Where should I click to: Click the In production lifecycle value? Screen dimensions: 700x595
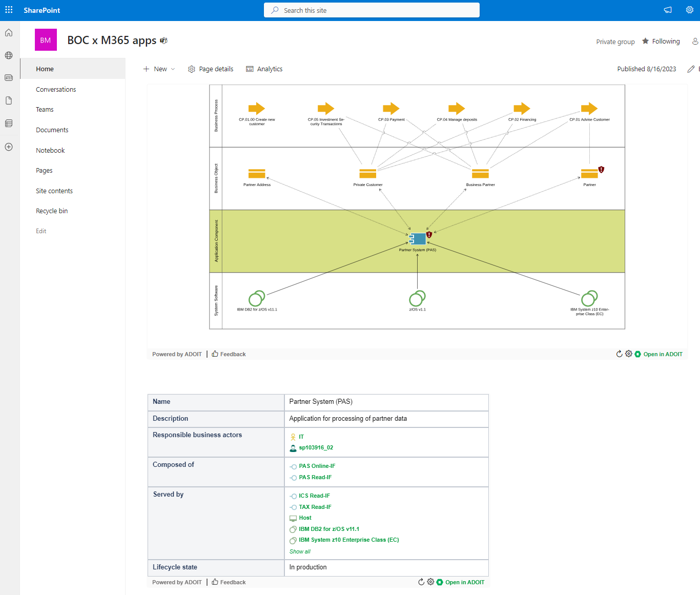[308, 567]
